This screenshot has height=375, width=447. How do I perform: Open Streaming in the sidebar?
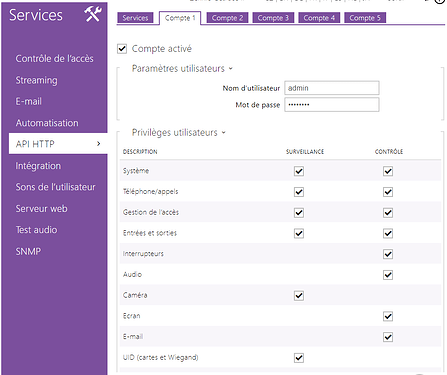click(36, 80)
